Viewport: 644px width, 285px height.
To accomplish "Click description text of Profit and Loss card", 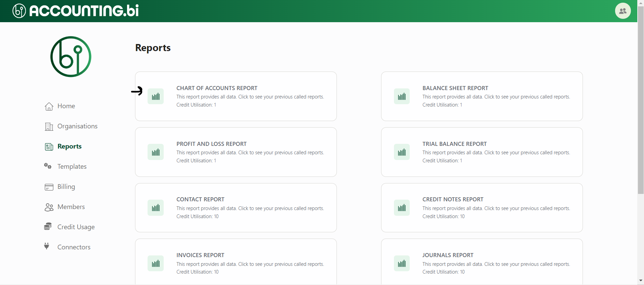I will click(x=250, y=153).
